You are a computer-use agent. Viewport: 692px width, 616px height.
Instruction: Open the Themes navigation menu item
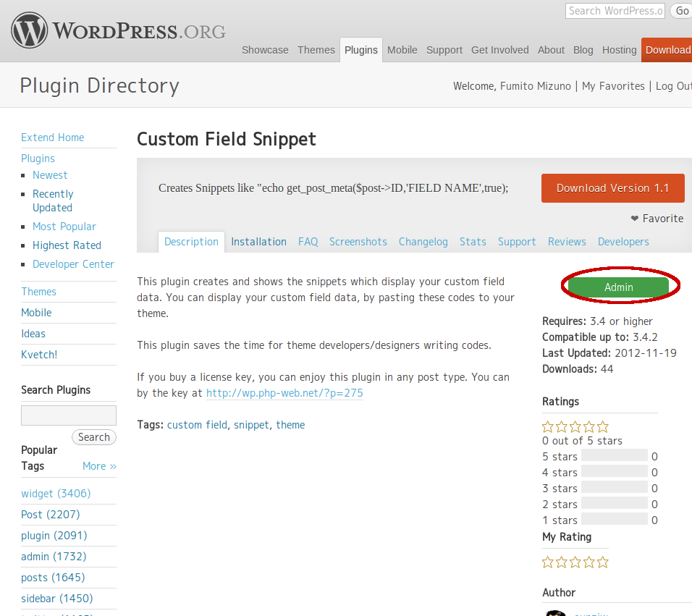[x=316, y=50]
